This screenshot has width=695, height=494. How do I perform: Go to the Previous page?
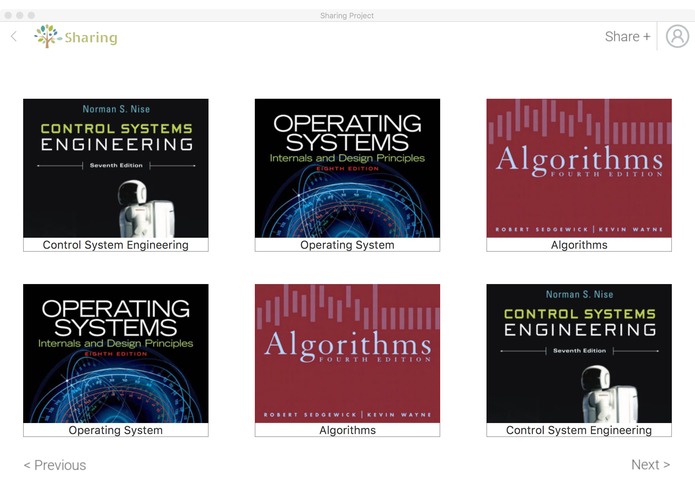(x=55, y=465)
